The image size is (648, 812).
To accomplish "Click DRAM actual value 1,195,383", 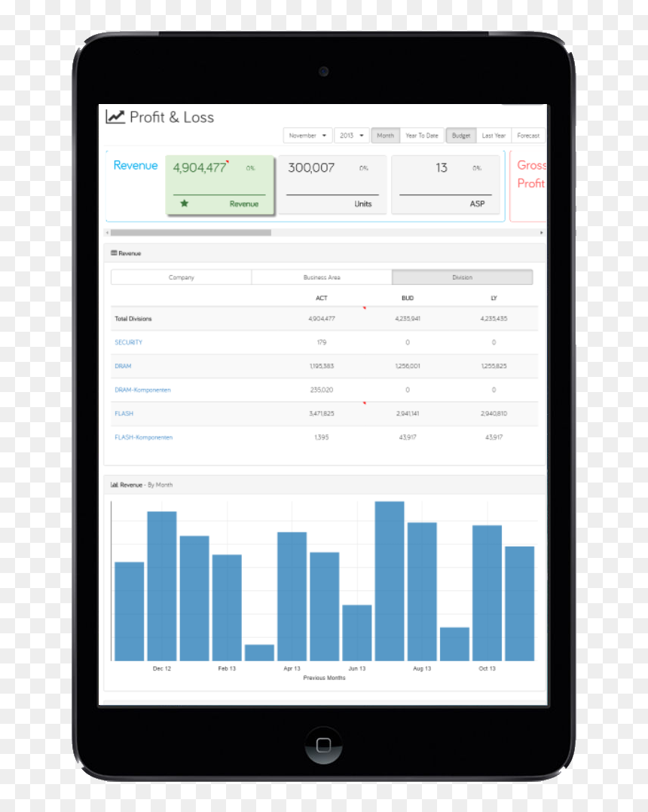I will 322,366.
